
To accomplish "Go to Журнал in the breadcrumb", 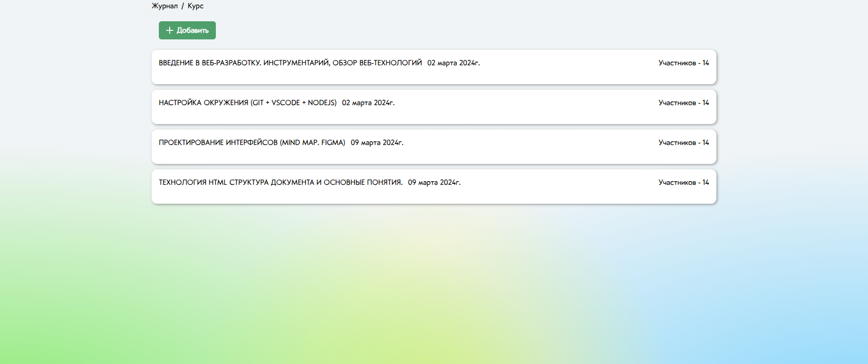I will point(164,6).
